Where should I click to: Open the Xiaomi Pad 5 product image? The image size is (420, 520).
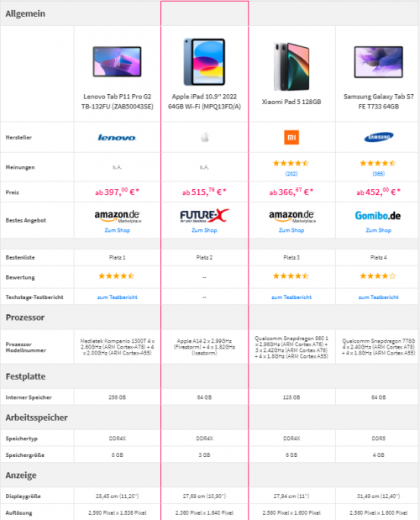[x=291, y=66]
